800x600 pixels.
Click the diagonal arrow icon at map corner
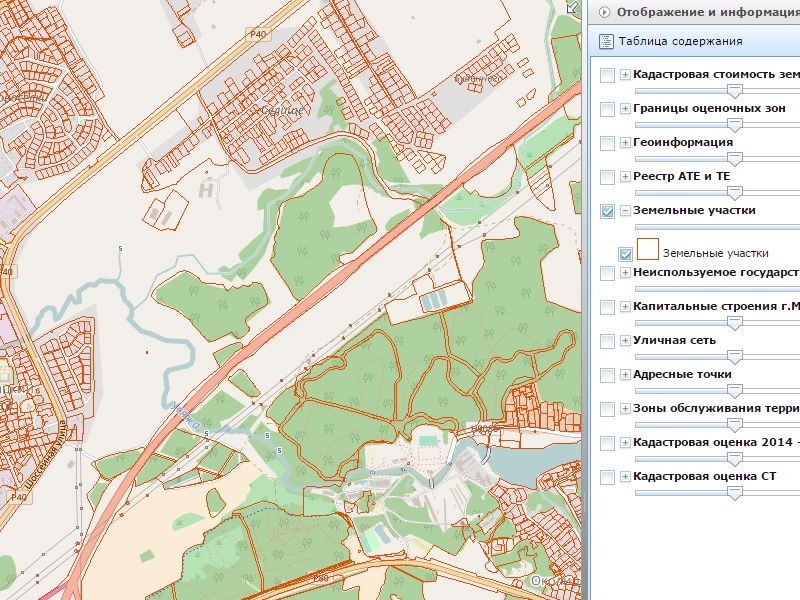coord(572,7)
